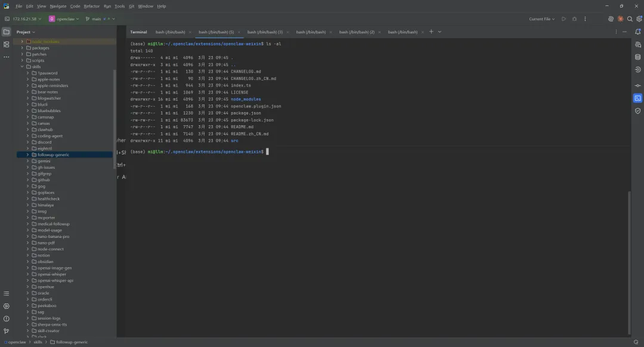Open the AI chat tool window icon
This screenshot has width=644, height=347.
click(637, 44)
